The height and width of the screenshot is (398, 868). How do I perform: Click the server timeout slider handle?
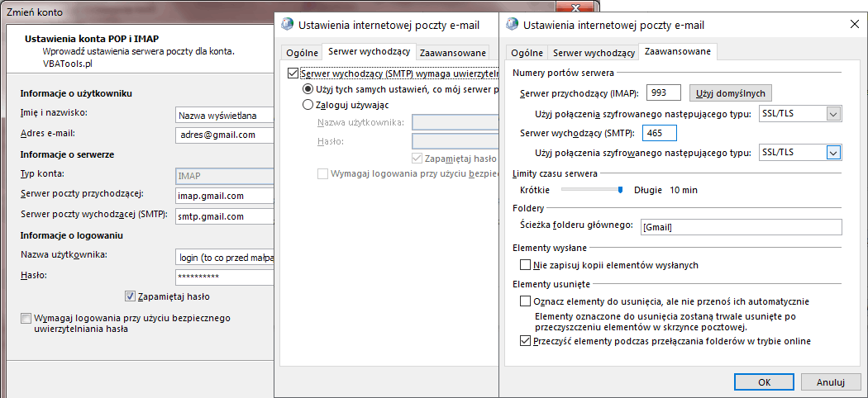(x=621, y=190)
